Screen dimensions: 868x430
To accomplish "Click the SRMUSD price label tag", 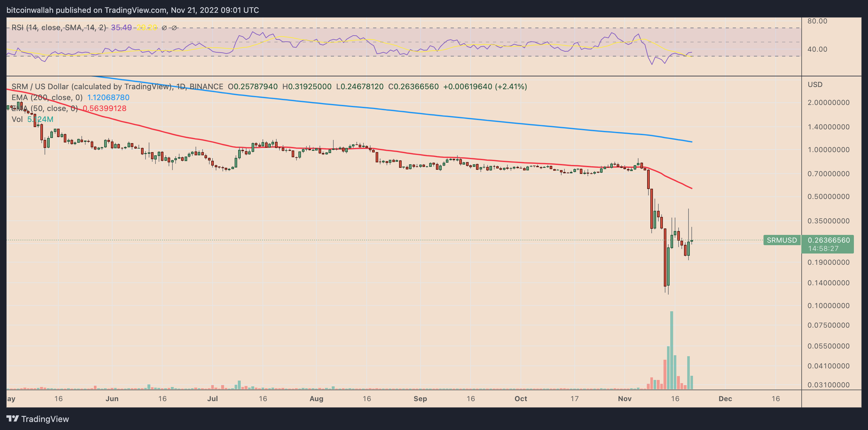I will tap(781, 240).
